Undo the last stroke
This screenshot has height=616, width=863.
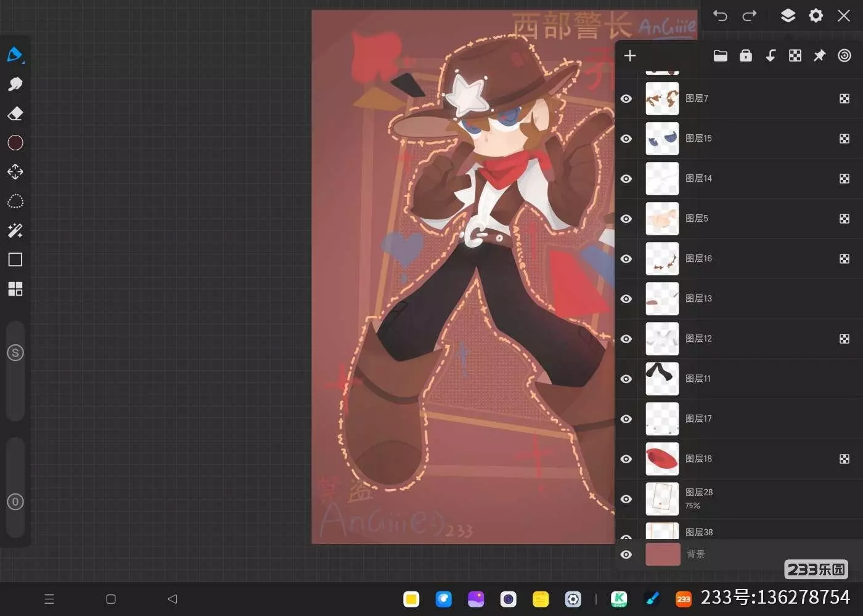pyautogui.click(x=720, y=16)
